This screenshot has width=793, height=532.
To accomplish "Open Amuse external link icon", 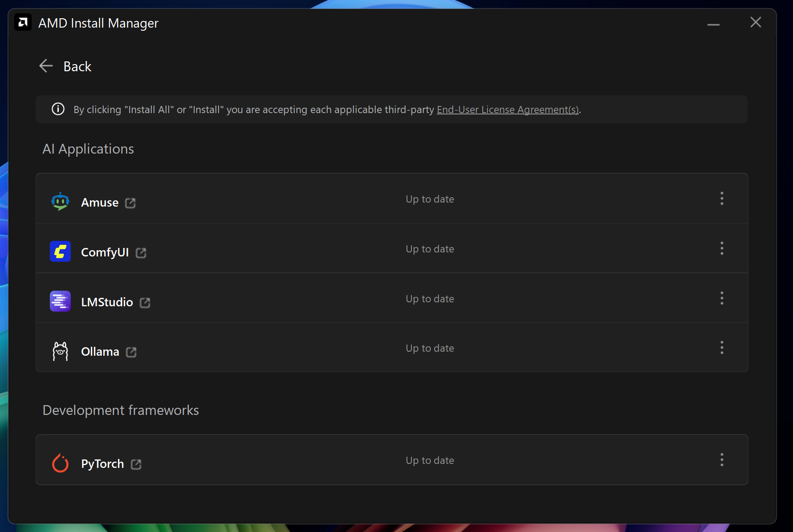I will 130,203.
